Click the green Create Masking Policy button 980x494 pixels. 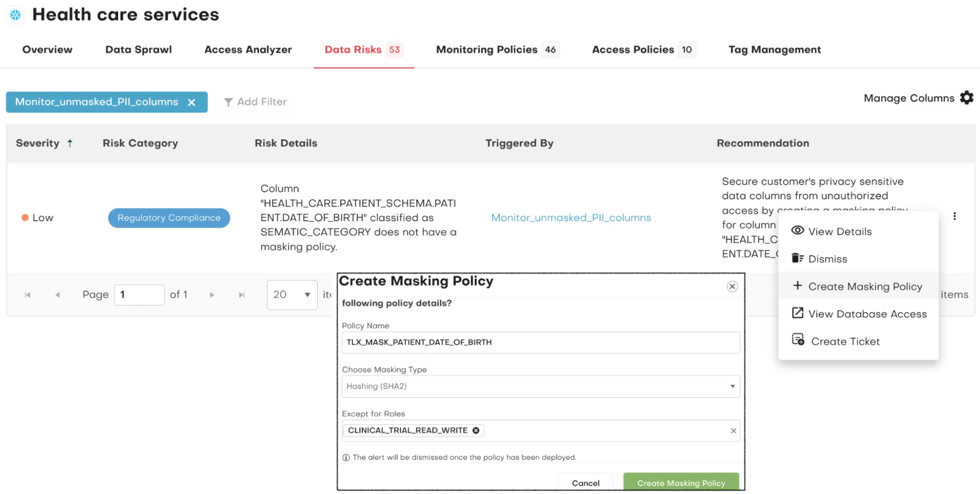click(681, 483)
